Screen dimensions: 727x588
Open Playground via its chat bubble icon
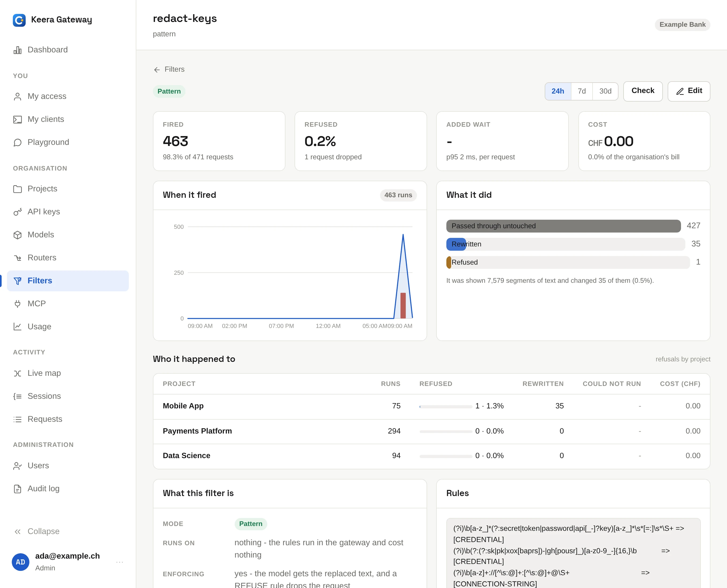[x=18, y=143]
